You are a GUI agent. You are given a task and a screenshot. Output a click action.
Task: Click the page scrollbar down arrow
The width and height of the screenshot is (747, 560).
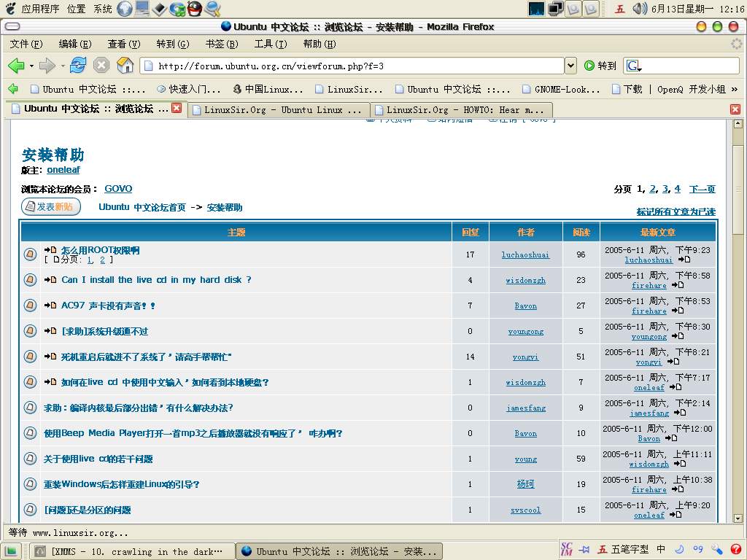[x=738, y=518]
